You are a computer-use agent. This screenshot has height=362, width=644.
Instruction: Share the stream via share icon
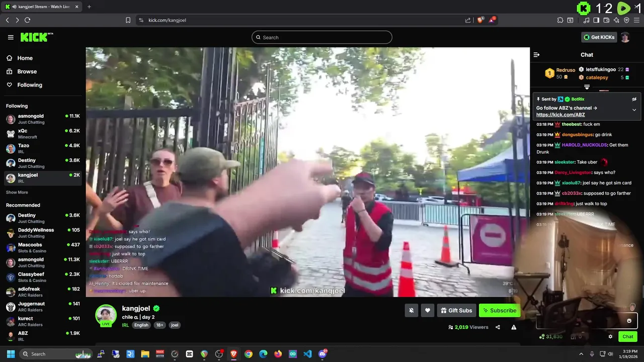point(498,327)
